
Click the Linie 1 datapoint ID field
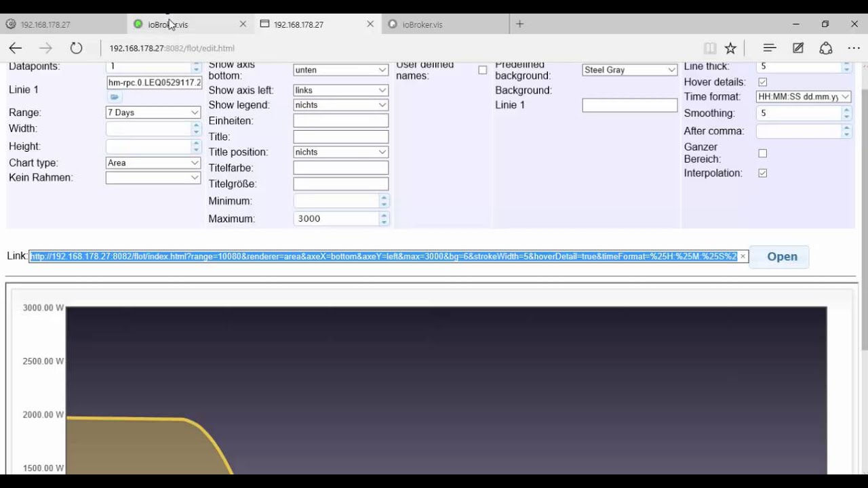click(154, 83)
